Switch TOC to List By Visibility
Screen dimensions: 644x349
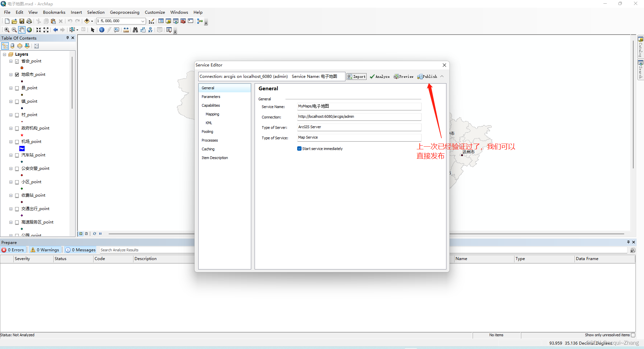pos(20,46)
